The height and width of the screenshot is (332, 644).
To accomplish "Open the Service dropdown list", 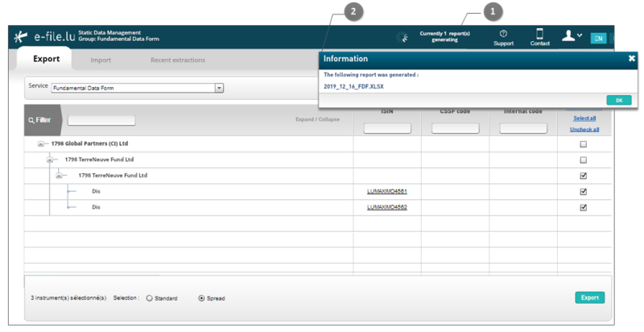I will (x=219, y=87).
